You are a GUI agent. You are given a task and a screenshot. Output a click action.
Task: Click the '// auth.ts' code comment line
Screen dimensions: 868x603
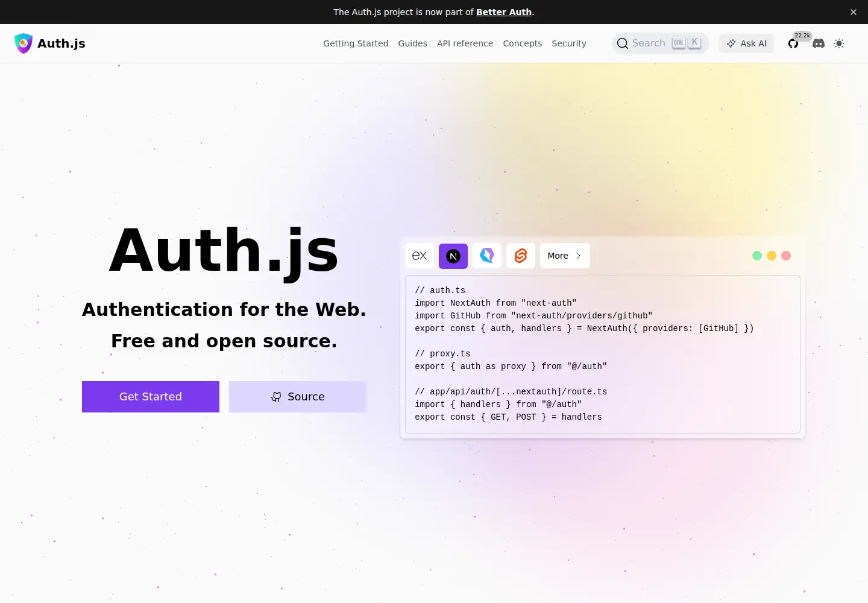click(x=440, y=290)
